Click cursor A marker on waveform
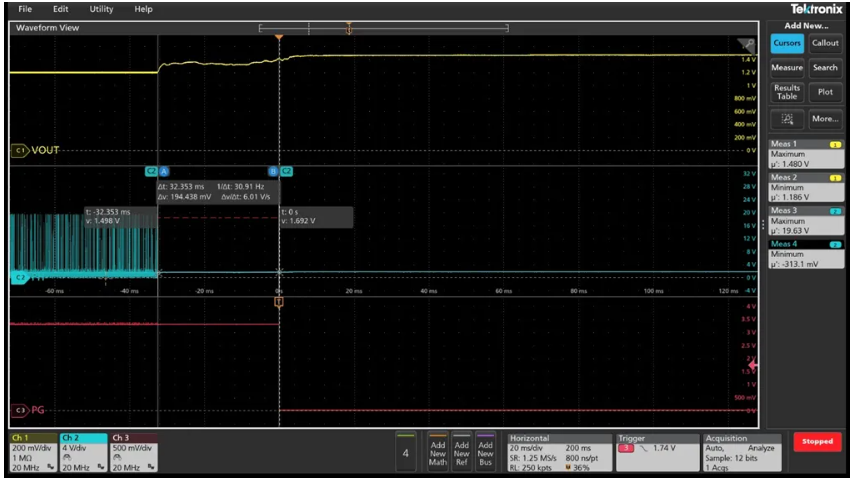This screenshot has width=851, height=481. pos(164,172)
